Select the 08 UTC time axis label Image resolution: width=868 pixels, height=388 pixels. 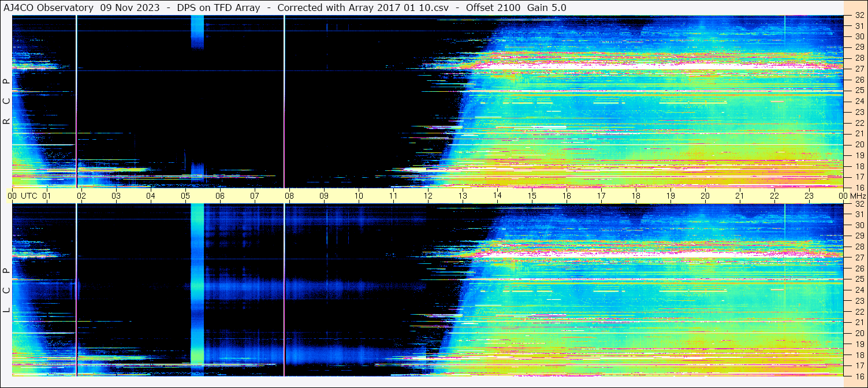coord(289,196)
